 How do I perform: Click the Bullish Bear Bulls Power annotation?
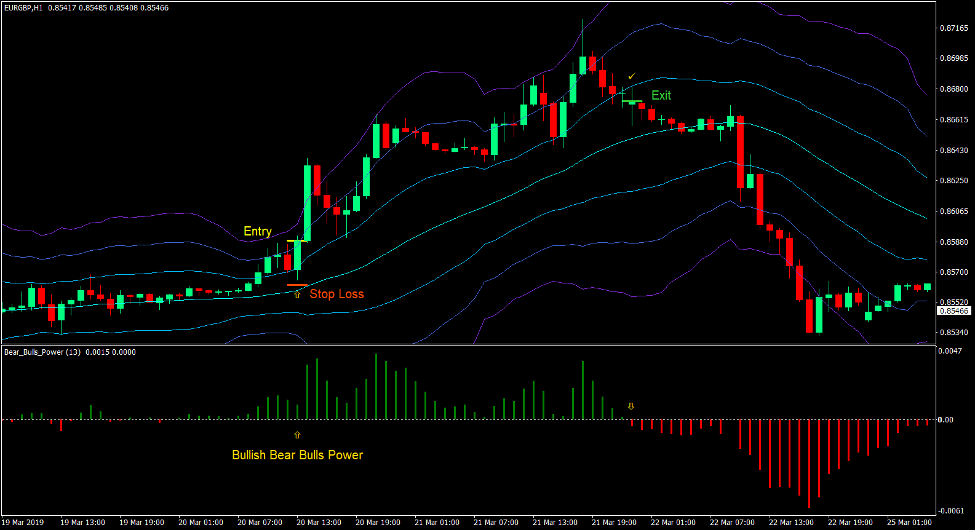point(297,455)
